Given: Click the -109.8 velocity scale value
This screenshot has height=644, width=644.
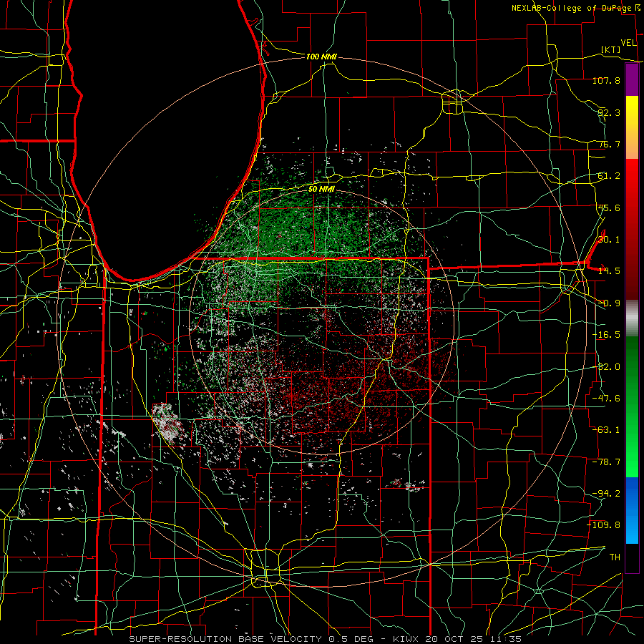Looking at the screenshot, I should pos(604,525).
